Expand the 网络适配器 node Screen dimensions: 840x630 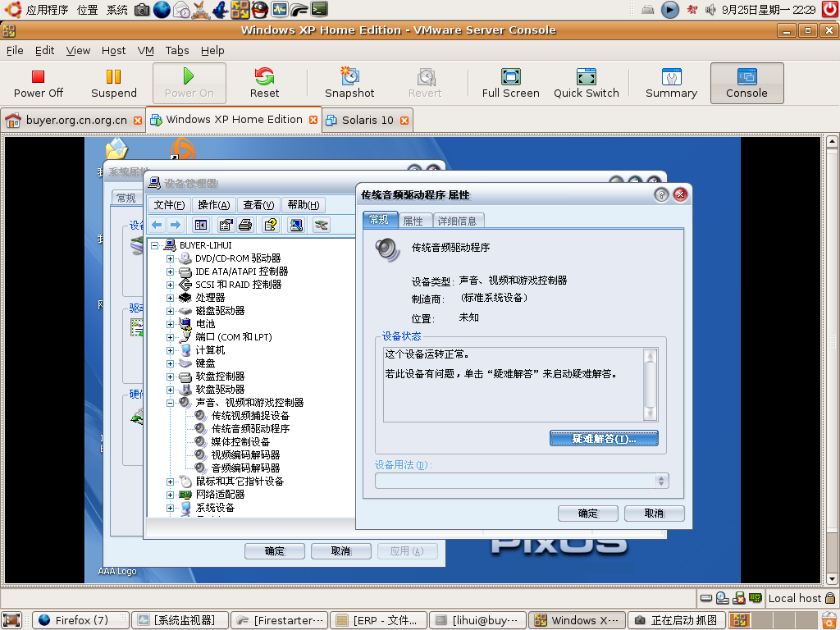tap(170, 495)
